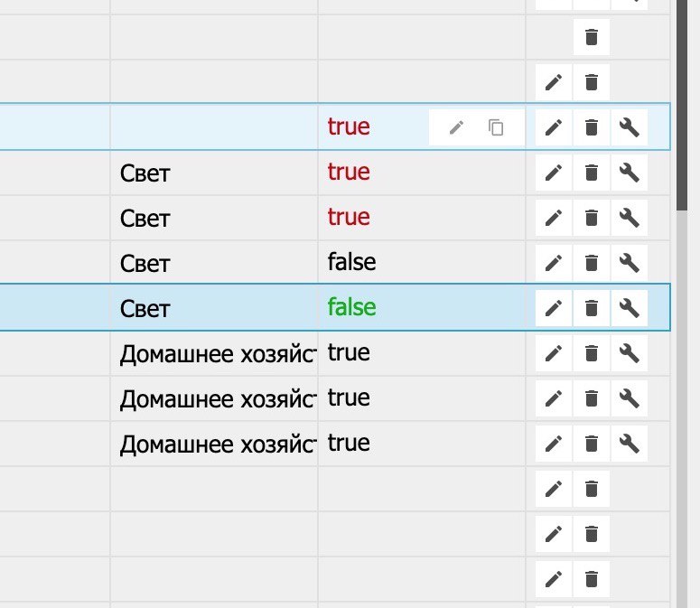The width and height of the screenshot is (700, 608).
Task: Select the Свет room cell beside green false
Action: pos(214,308)
